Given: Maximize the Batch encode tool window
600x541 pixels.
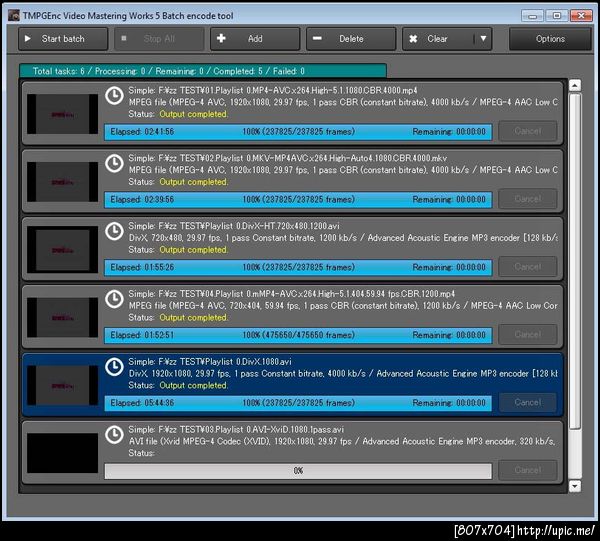Looking at the screenshot, I should tap(557, 16).
